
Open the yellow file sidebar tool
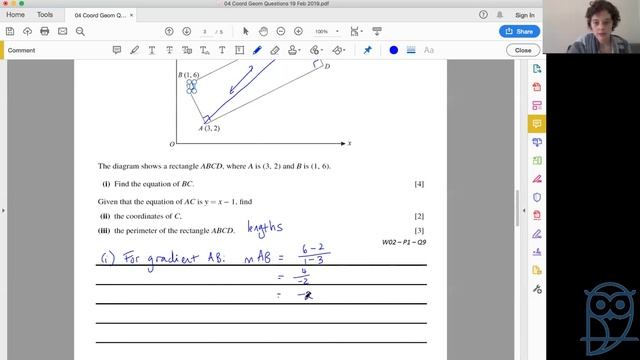click(537, 270)
